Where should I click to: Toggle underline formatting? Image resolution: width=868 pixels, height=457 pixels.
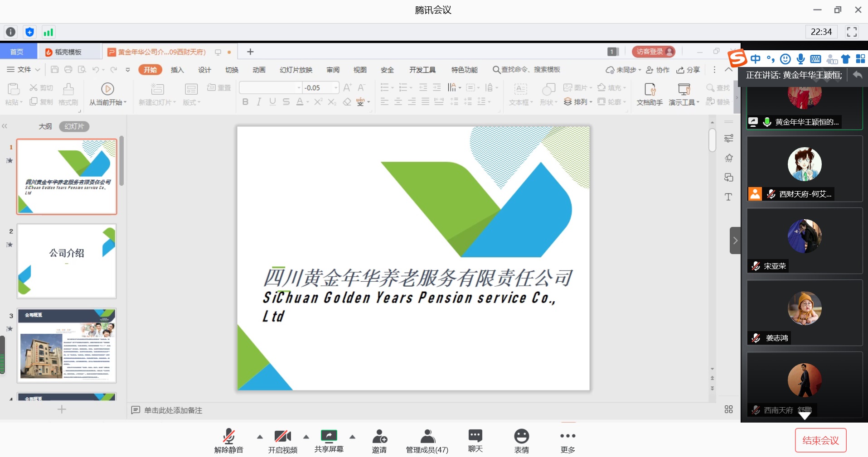click(272, 102)
